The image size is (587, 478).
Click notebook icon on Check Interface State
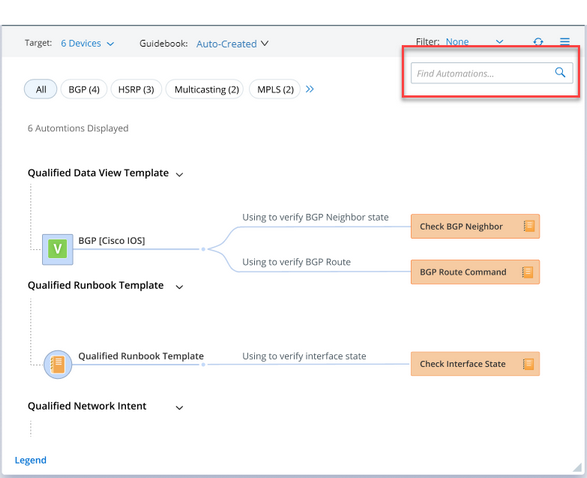tap(528, 364)
